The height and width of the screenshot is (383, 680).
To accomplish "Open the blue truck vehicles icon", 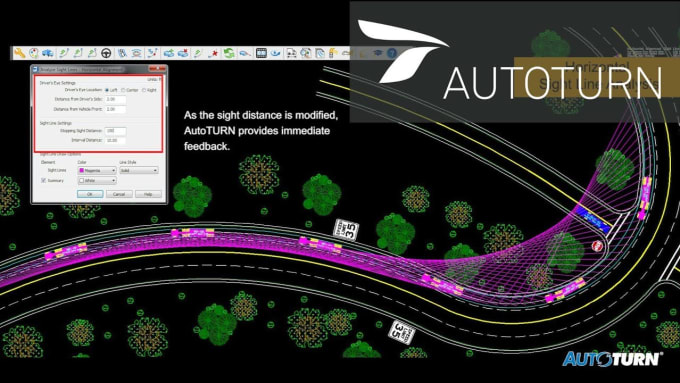I will [x=48, y=53].
